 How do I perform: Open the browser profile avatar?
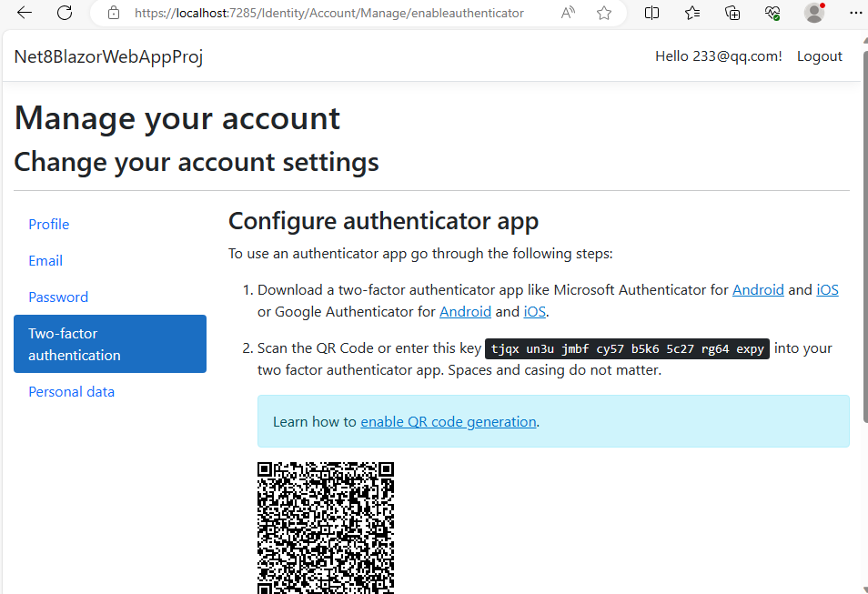[814, 13]
